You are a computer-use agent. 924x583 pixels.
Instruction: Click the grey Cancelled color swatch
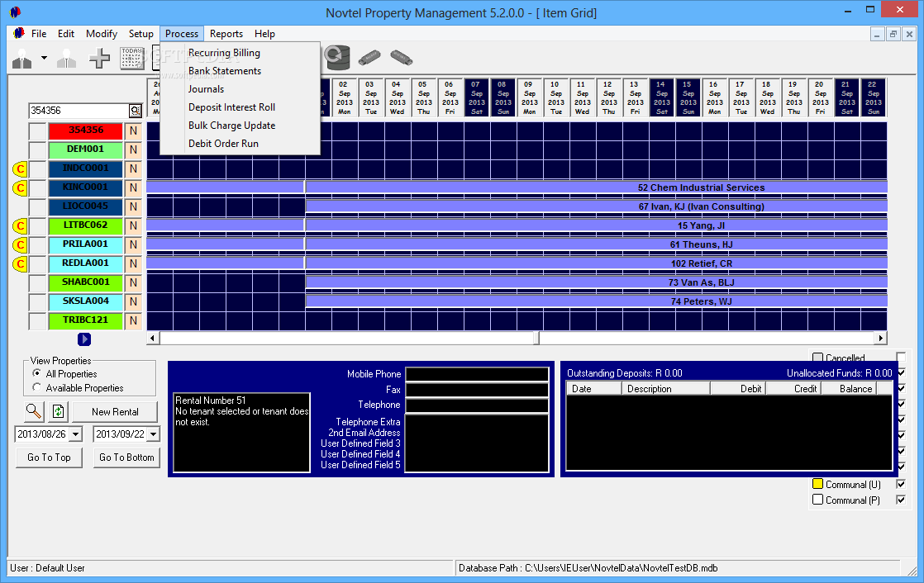817,357
